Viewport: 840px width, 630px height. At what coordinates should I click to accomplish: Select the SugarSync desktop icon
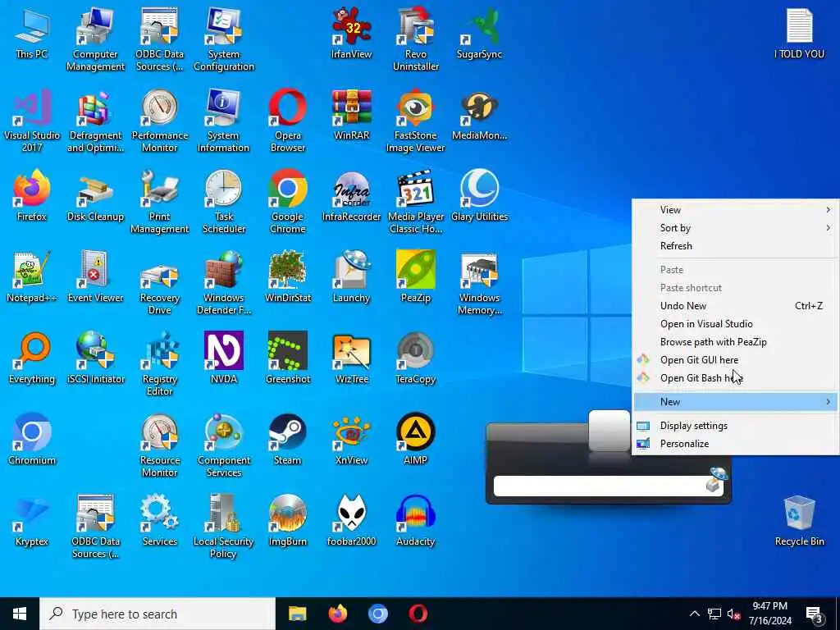(479, 32)
